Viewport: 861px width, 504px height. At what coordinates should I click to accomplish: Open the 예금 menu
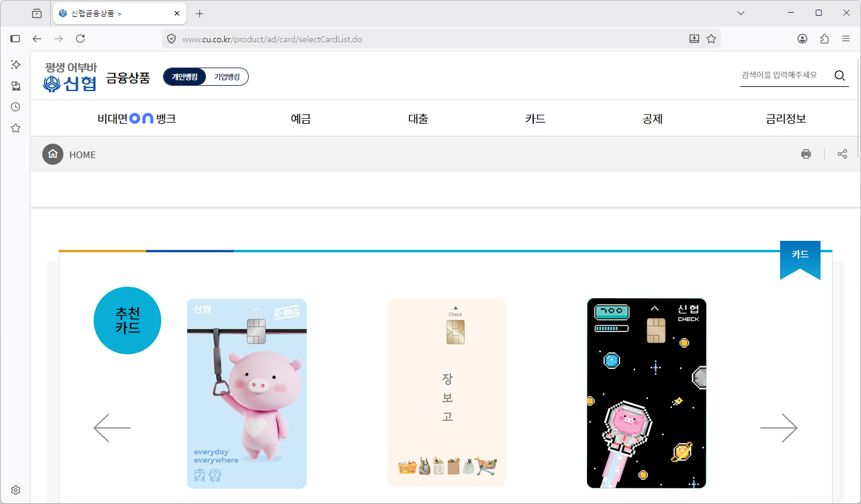pyautogui.click(x=301, y=119)
